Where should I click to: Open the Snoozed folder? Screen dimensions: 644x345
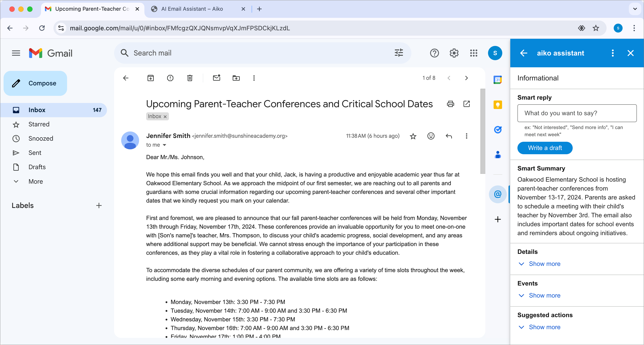[41, 138]
